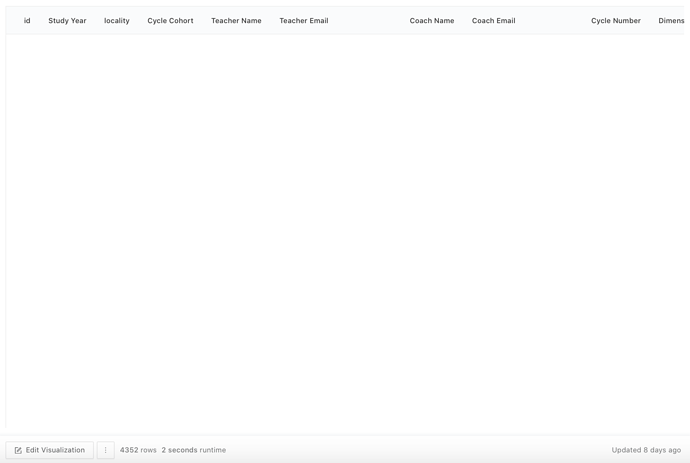Image resolution: width=690 pixels, height=463 pixels.
Task: Click the 2 seconds runtime text
Action: point(194,450)
